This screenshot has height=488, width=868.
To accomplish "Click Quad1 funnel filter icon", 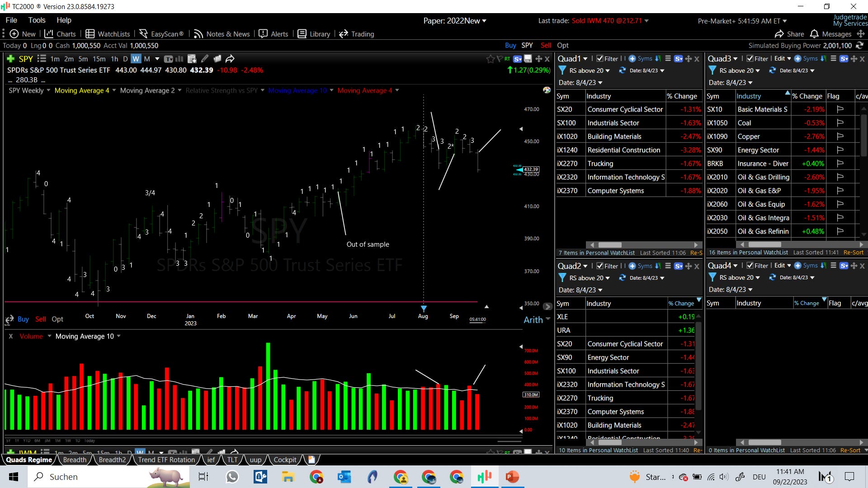I will coord(562,70).
